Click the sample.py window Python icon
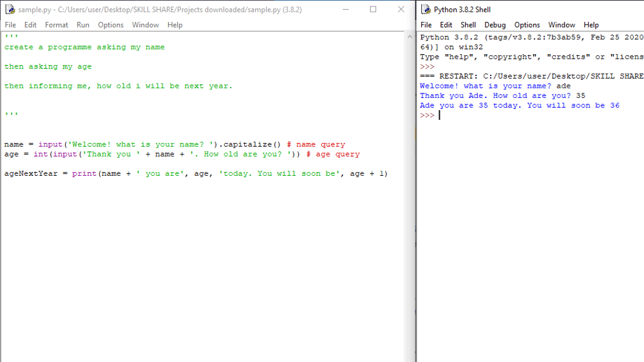Image resolution: width=644 pixels, height=362 pixels. pyautogui.click(x=10, y=10)
